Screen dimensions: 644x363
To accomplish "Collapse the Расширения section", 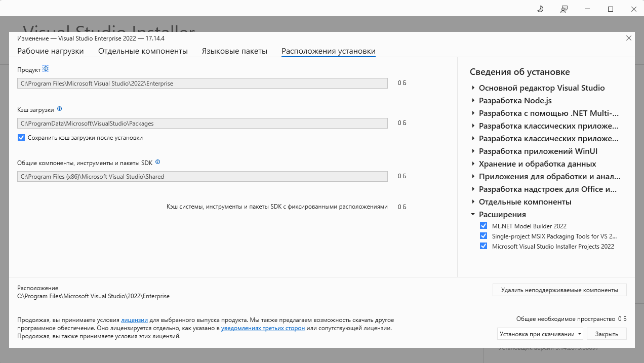I will click(x=473, y=215).
